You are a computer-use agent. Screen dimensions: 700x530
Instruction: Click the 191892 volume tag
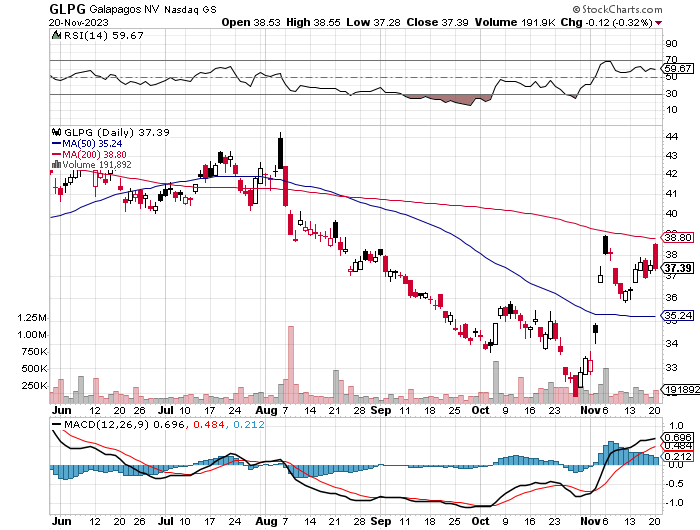[680, 390]
